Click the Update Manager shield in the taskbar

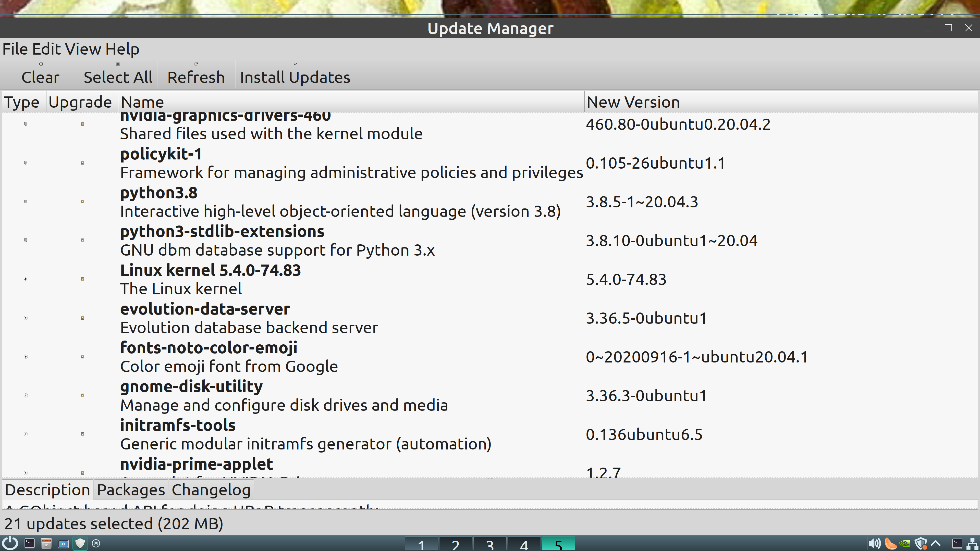[x=80, y=543]
